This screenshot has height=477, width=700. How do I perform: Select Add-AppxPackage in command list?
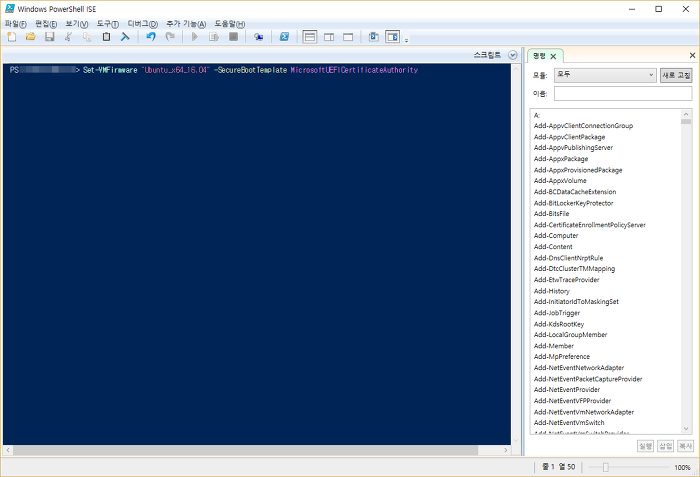pos(561,159)
